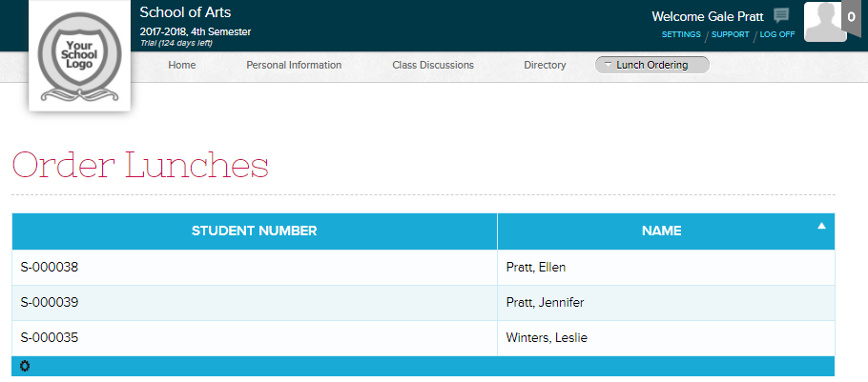868x382 pixels.
Task: Click the gear icon below the table
Action: pyautogui.click(x=25, y=366)
